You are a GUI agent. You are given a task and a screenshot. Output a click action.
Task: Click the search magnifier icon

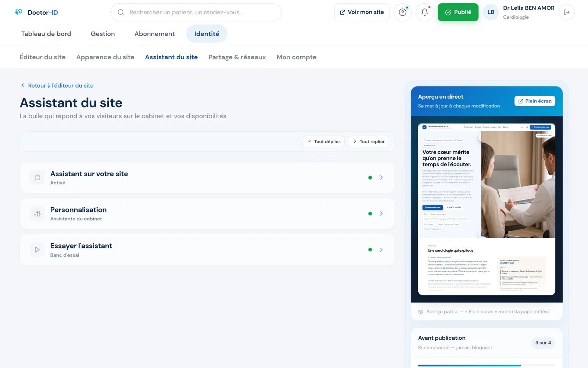pyautogui.click(x=121, y=13)
